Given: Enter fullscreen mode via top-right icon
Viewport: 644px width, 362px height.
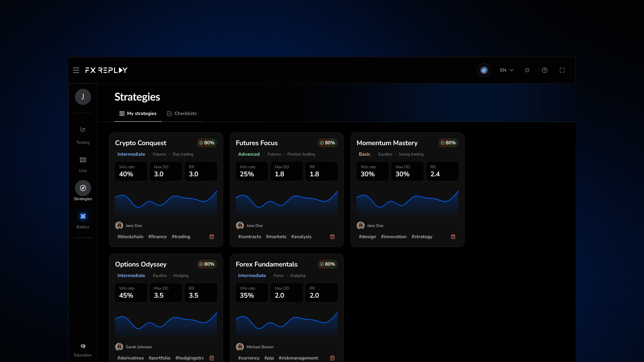Looking at the screenshot, I should click(x=562, y=70).
